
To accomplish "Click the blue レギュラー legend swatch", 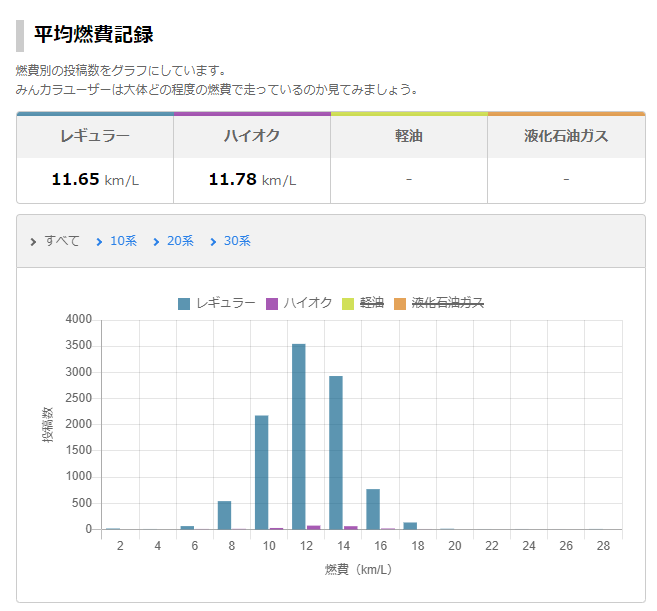I will 184,304.
